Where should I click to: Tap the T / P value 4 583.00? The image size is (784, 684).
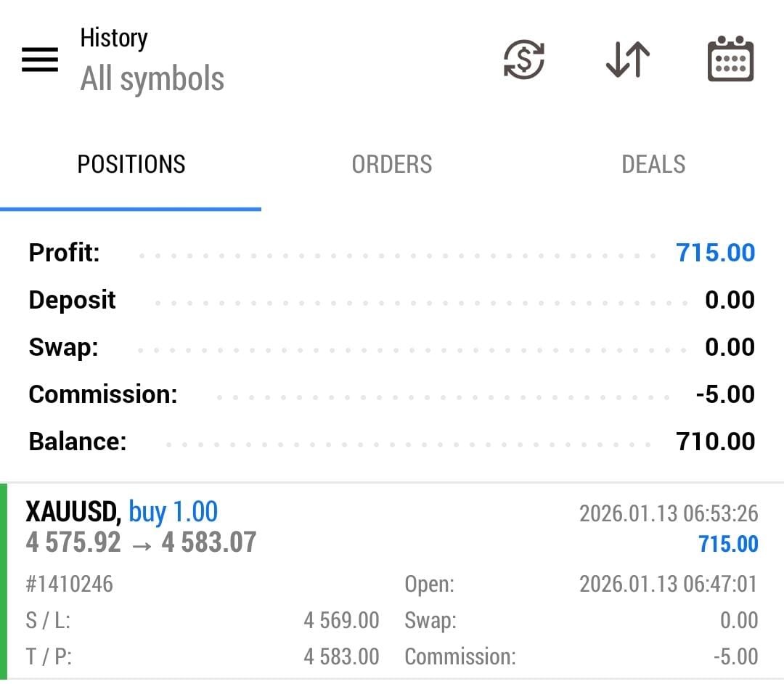(341, 656)
